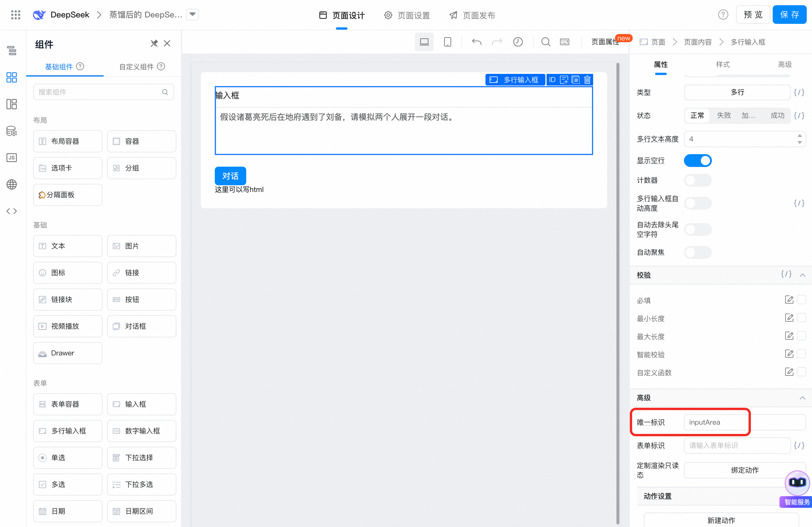Click the 保存 button
Image resolution: width=812 pixels, height=527 pixels.
790,15
